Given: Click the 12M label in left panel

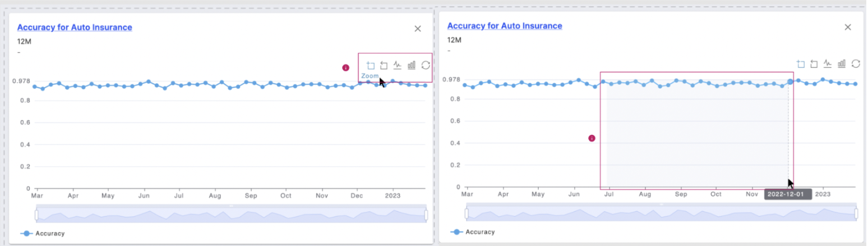Looking at the screenshot, I should (23, 42).
